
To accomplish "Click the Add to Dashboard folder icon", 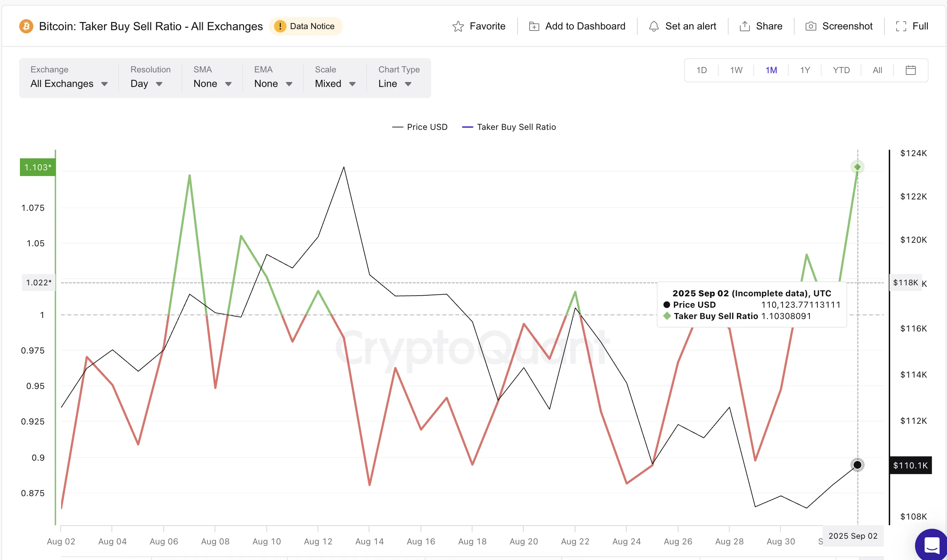I will point(534,26).
